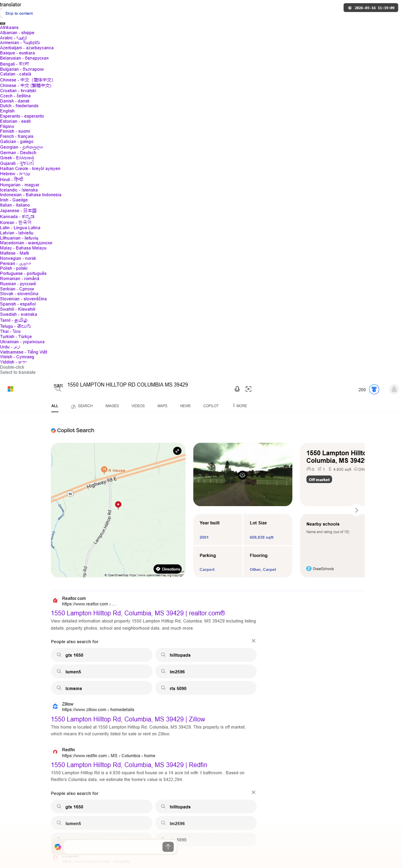Screen dimensions: 402x868
Task: Dismiss first People also search for
Action: (253, 641)
